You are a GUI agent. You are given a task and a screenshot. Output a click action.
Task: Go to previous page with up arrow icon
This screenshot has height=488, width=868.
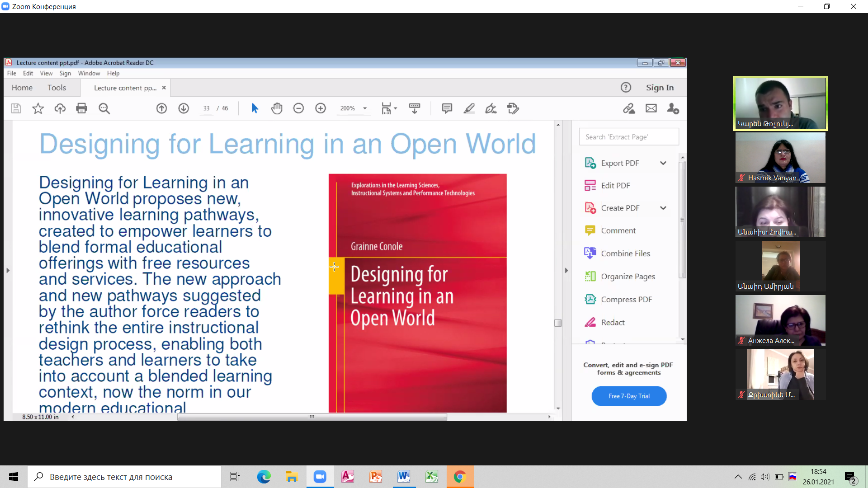(162, 108)
